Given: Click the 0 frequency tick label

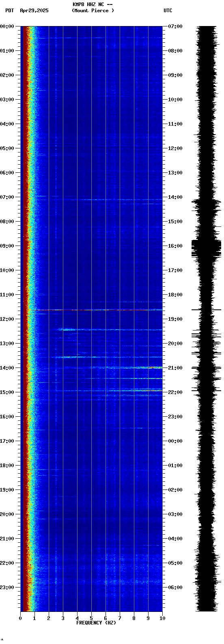Looking at the screenshot, I should (20, 618).
